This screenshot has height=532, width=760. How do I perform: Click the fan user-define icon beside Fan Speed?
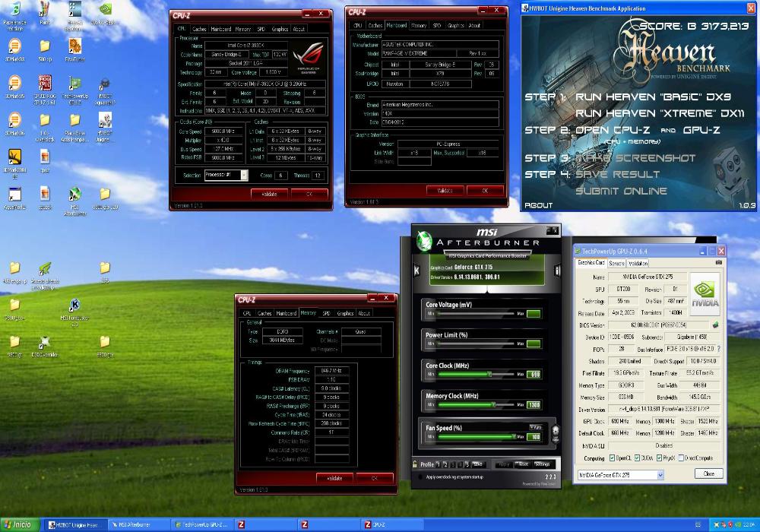[556, 433]
